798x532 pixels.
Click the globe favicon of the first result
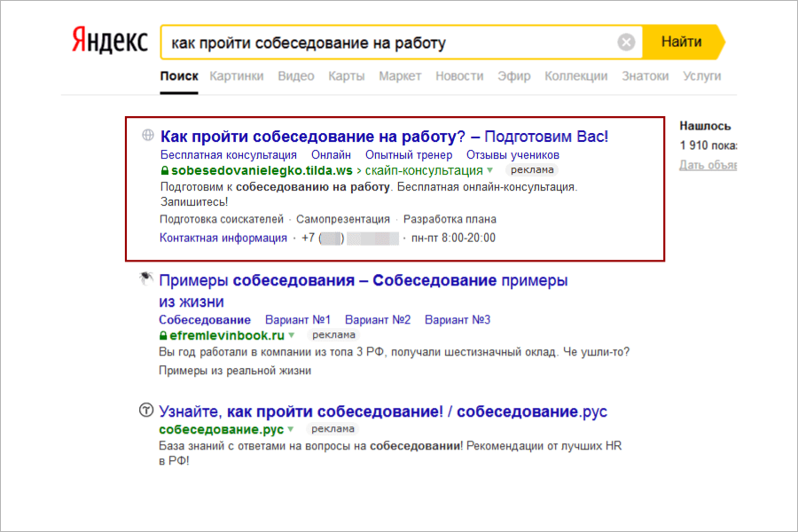[147, 136]
